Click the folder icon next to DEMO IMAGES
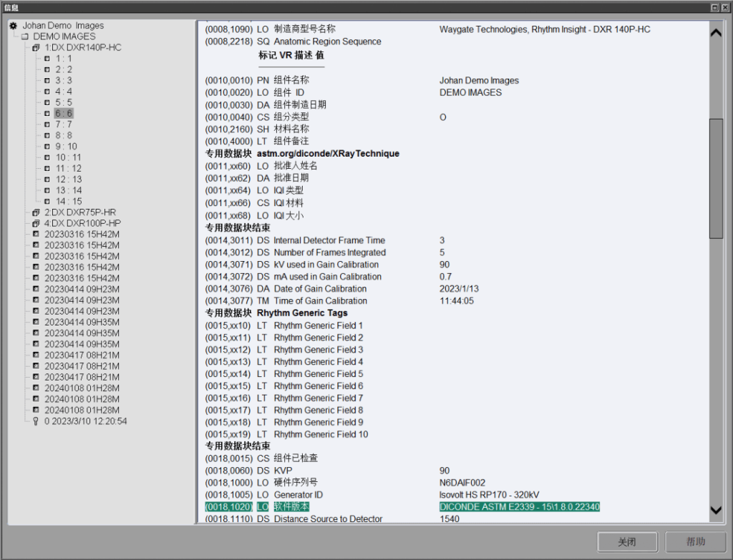This screenshot has height=560, width=733. coord(25,36)
